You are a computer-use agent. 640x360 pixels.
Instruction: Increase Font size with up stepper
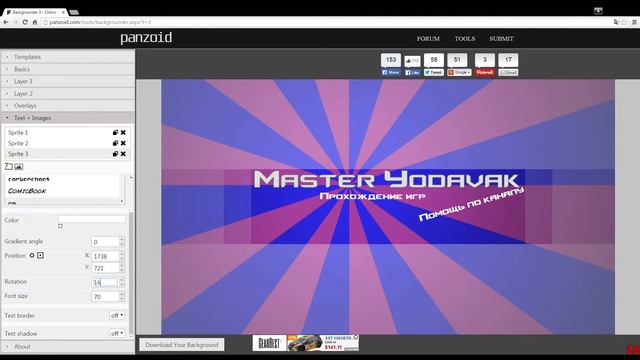coord(122,294)
